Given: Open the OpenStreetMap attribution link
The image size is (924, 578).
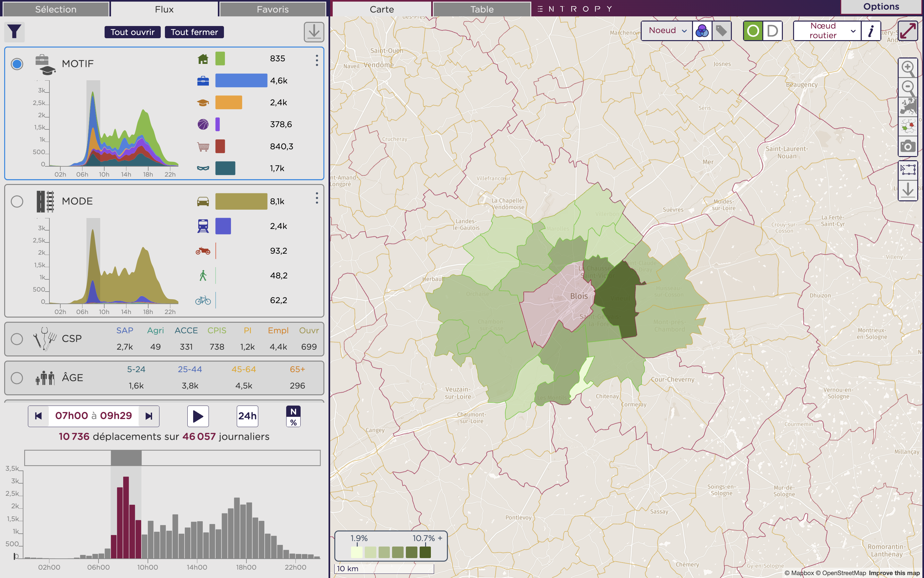Looking at the screenshot, I should pos(841,573).
